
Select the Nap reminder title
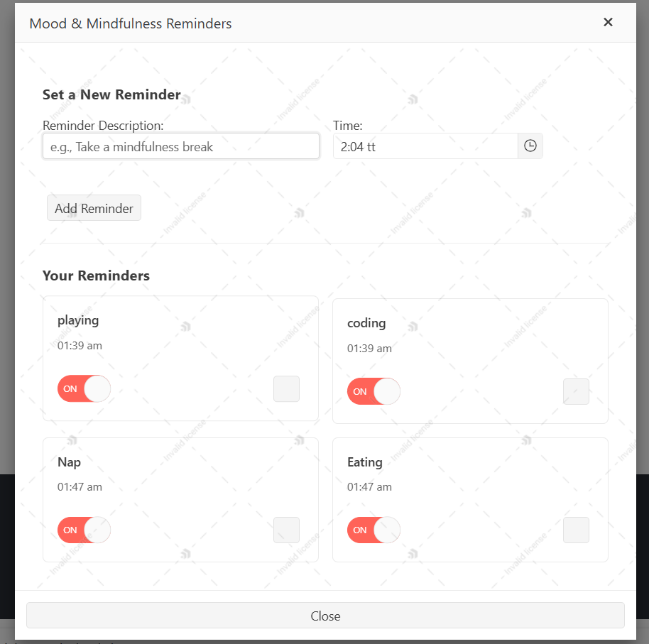coord(69,462)
